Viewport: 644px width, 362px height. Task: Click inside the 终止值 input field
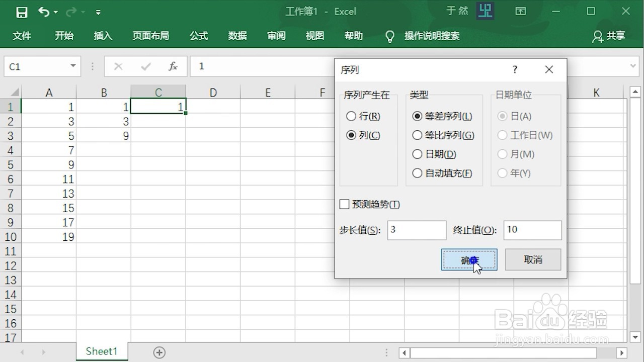[x=532, y=230]
